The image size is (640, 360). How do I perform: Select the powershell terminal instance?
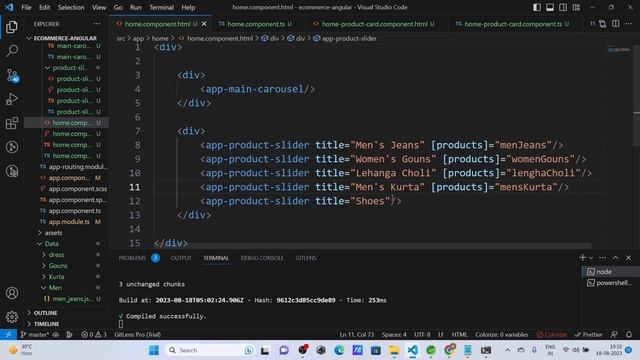click(610, 282)
